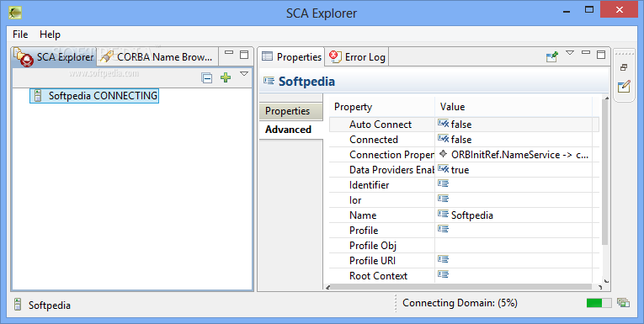644x324 pixels.
Task: Click the Error Log tab icon
Action: pos(336,56)
